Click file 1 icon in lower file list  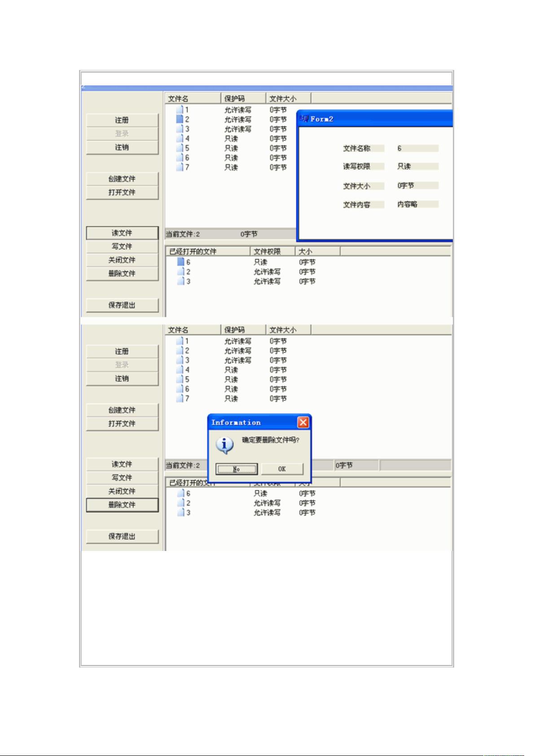180,341
